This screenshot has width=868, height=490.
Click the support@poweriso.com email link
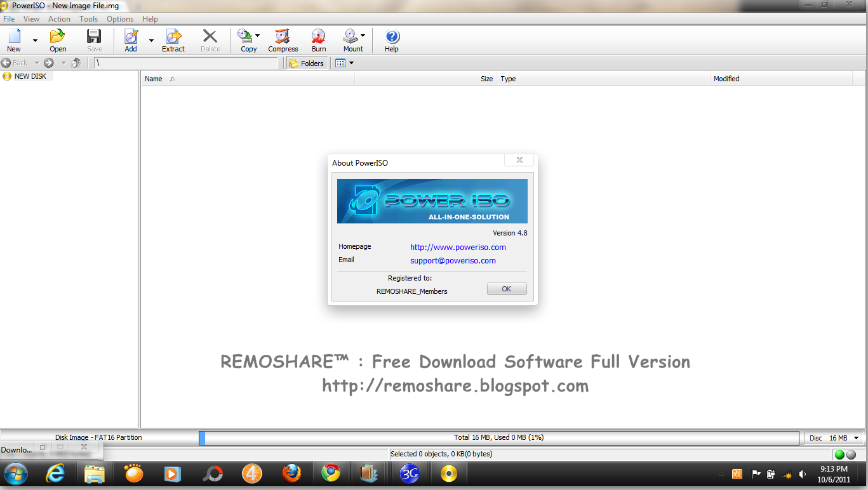pyautogui.click(x=453, y=260)
